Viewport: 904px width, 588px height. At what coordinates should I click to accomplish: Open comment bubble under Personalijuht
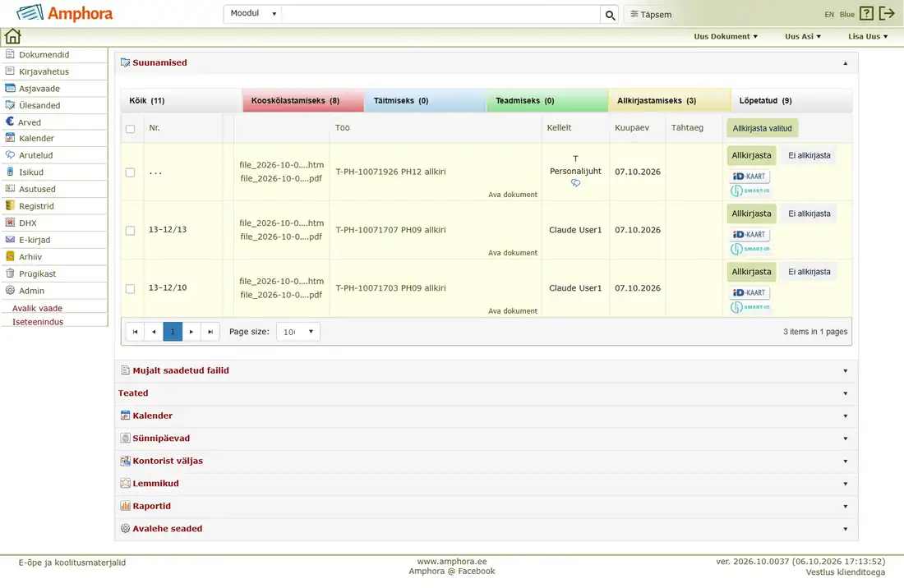tap(575, 182)
